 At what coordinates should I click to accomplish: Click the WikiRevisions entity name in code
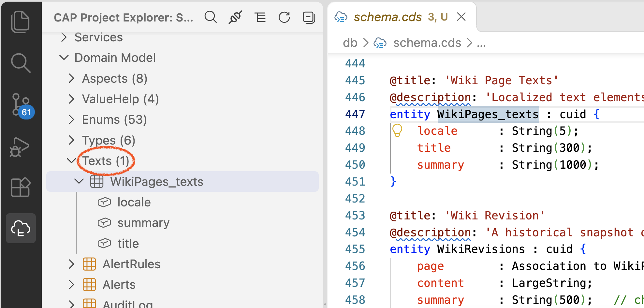pyautogui.click(x=481, y=249)
